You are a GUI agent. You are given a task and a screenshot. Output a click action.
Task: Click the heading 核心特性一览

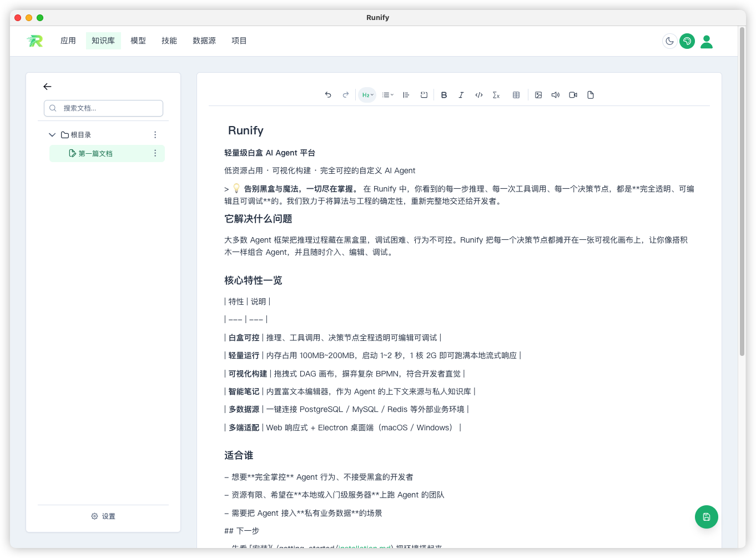(x=253, y=280)
